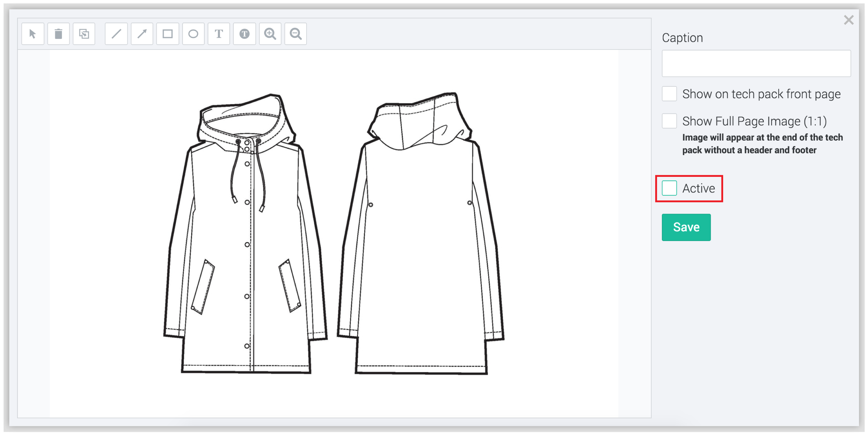Select the straight line drawing tool
Image resolution: width=868 pixels, height=435 pixels.
[x=116, y=34]
